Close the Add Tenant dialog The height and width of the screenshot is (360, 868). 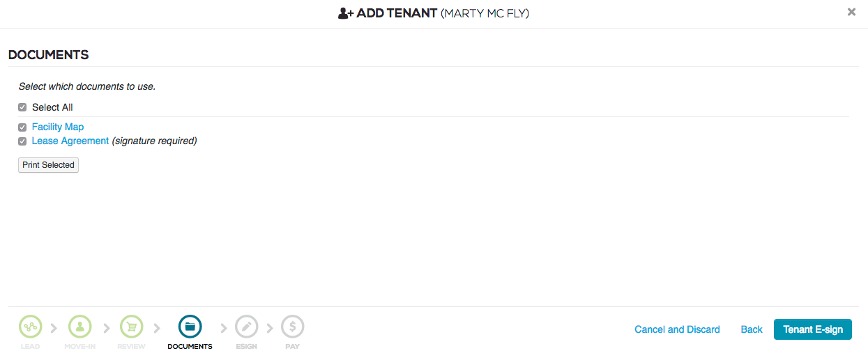(x=851, y=12)
